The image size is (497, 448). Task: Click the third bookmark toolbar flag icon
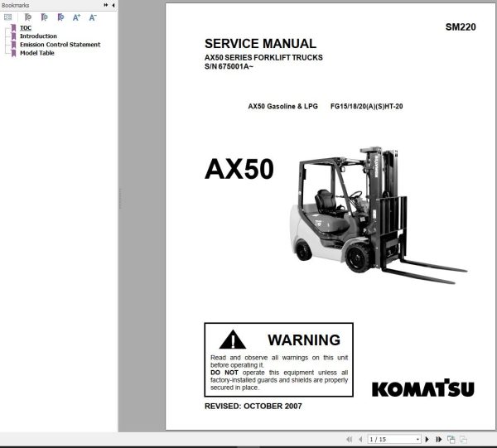point(60,17)
